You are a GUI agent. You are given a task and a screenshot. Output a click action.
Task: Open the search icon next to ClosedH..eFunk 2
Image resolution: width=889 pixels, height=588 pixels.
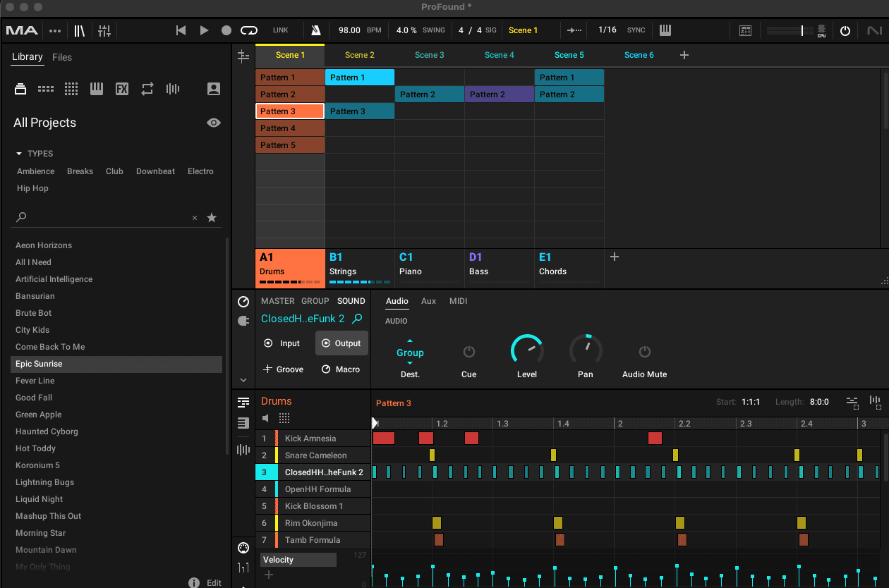click(358, 319)
